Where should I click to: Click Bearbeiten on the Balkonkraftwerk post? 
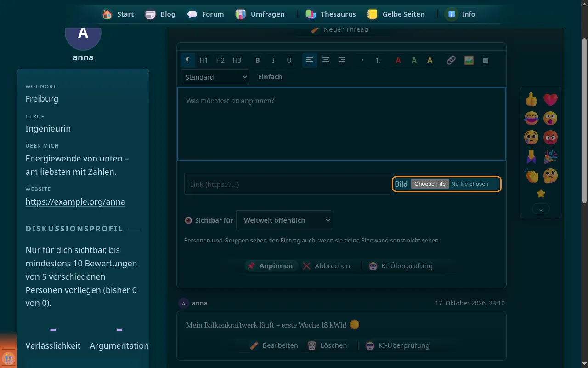tap(274, 345)
